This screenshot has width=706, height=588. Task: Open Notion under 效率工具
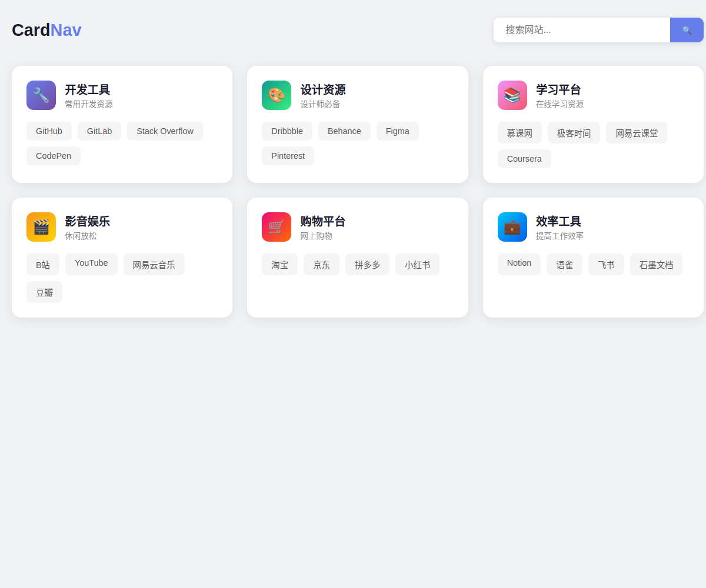[x=519, y=263]
